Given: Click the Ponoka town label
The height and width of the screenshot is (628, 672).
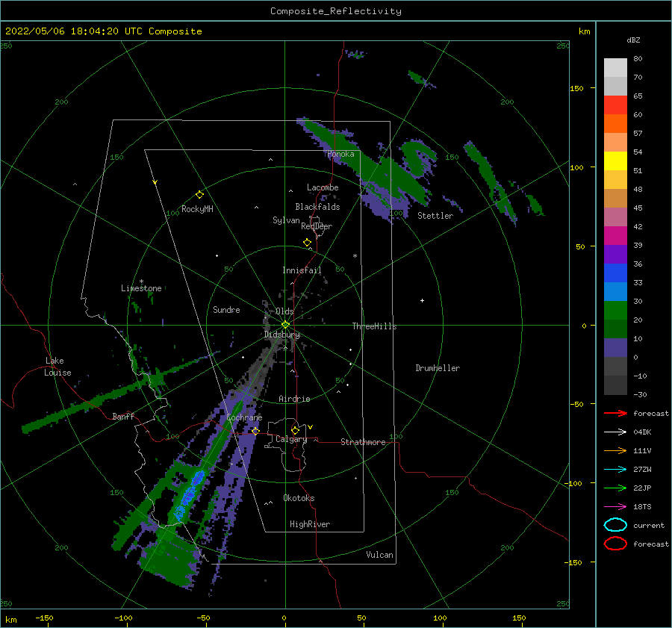Looking at the screenshot, I should [x=340, y=154].
